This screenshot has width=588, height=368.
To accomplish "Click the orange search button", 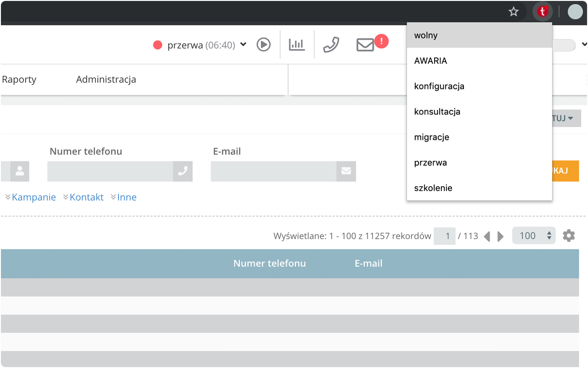I will coord(565,171).
